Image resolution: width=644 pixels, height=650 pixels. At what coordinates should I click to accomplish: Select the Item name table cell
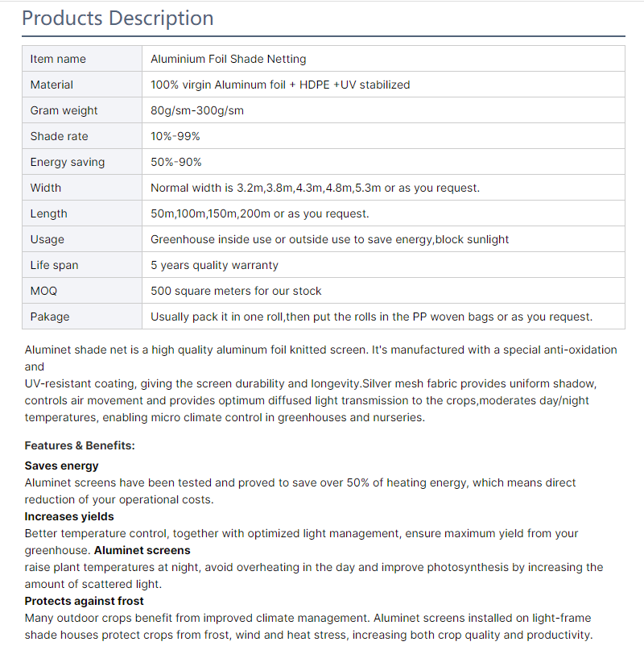click(x=58, y=59)
